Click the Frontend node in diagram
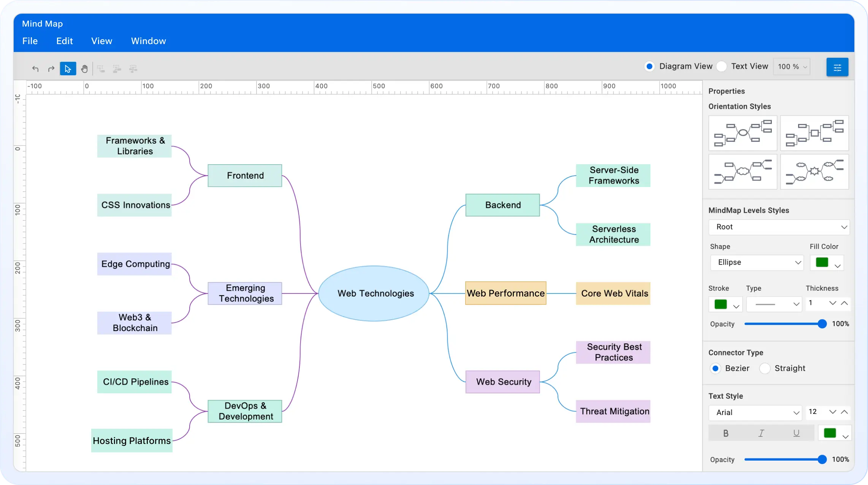The width and height of the screenshot is (868, 485). (x=245, y=176)
